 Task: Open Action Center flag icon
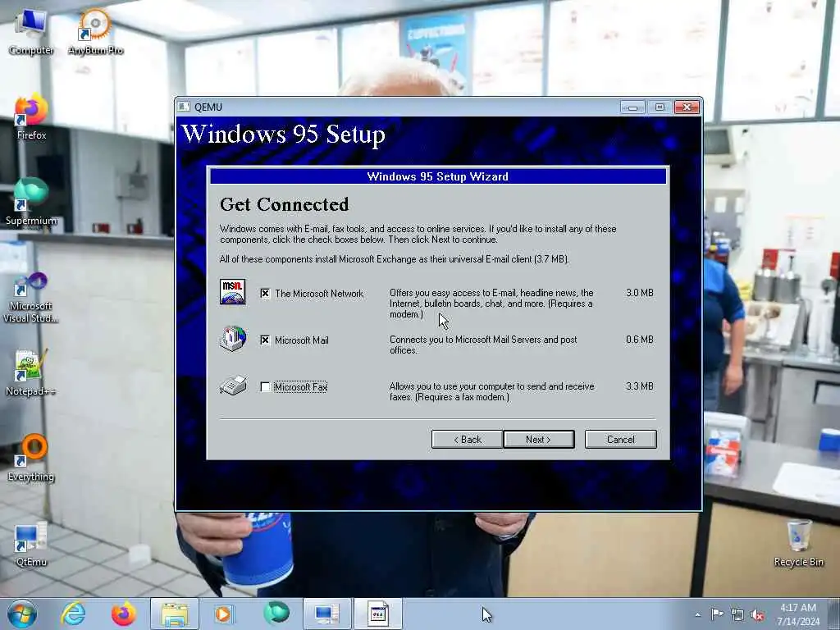tap(717, 614)
